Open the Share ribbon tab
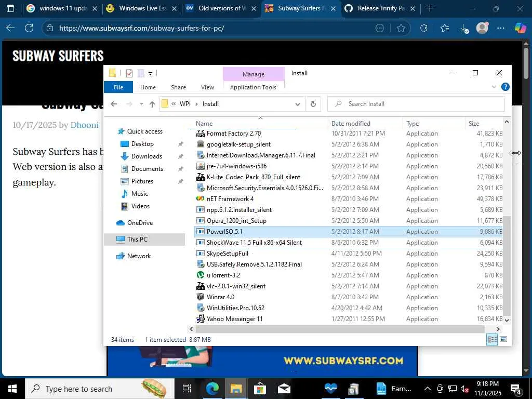This screenshot has height=399, width=532. coord(179,87)
